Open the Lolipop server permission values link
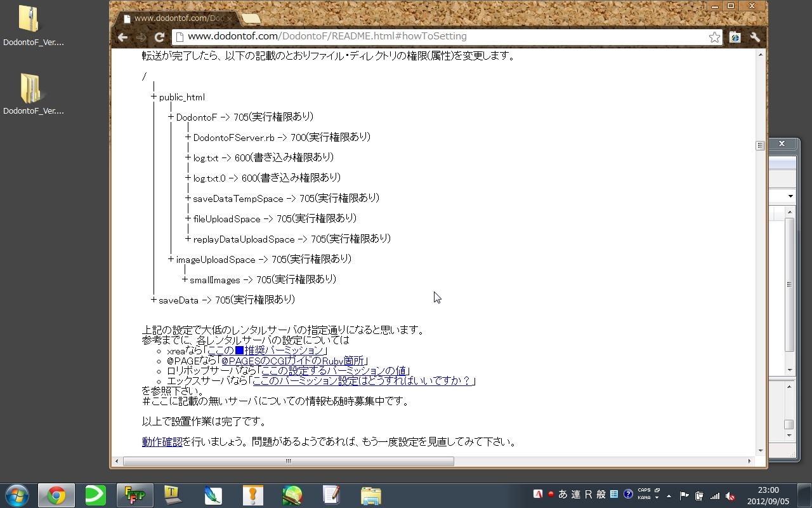This screenshot has height=508, width=812. click(x=334, y=371)
